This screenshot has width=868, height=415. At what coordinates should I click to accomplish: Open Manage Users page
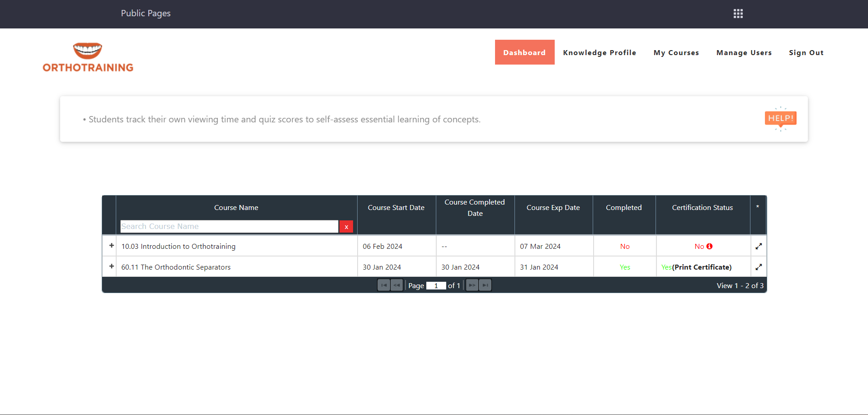pos(744,52)
